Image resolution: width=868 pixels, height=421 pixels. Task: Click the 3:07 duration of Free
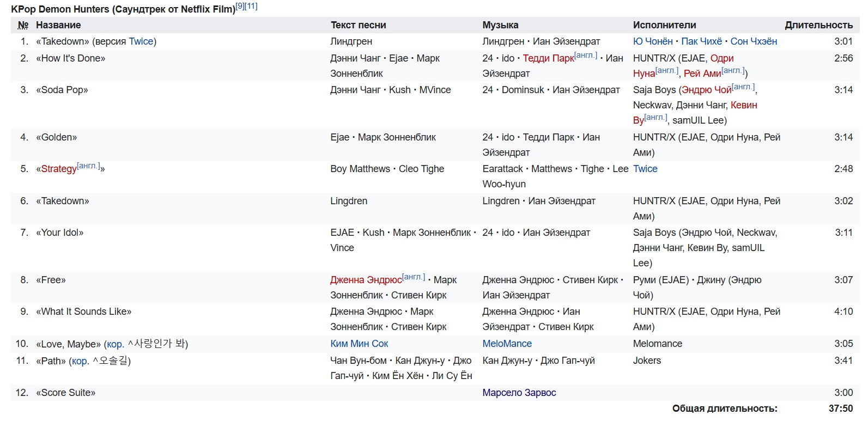pyautogui.click(x=843, y=280)
